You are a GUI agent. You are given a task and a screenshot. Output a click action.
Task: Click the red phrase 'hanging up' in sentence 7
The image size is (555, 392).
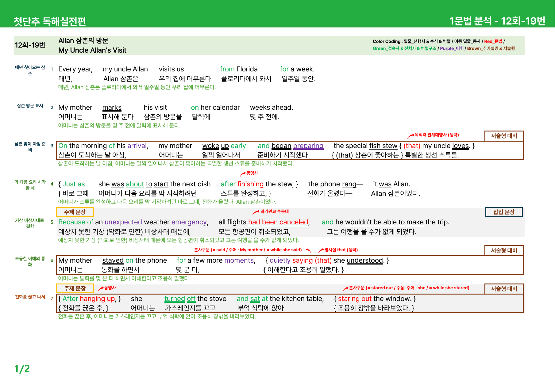[98, 299]
